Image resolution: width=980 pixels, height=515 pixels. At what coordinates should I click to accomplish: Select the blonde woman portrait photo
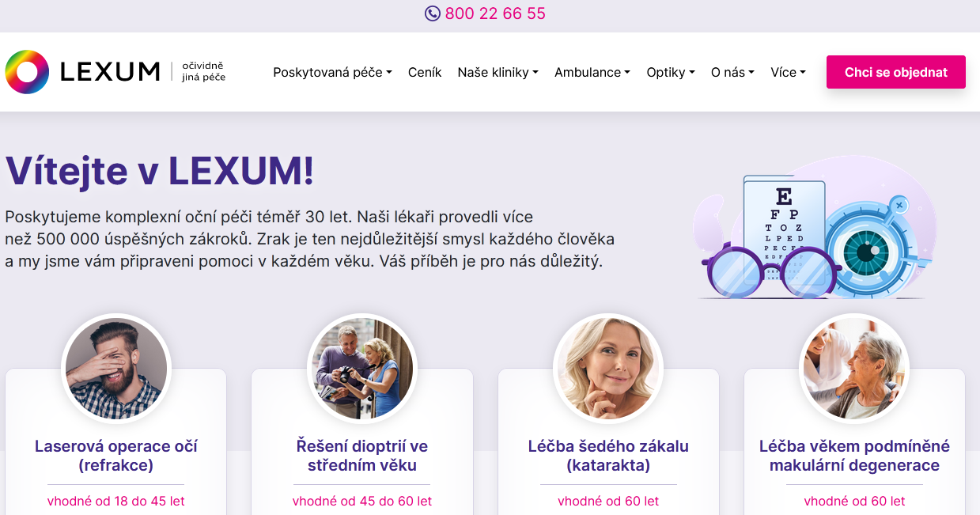point(608,369)
